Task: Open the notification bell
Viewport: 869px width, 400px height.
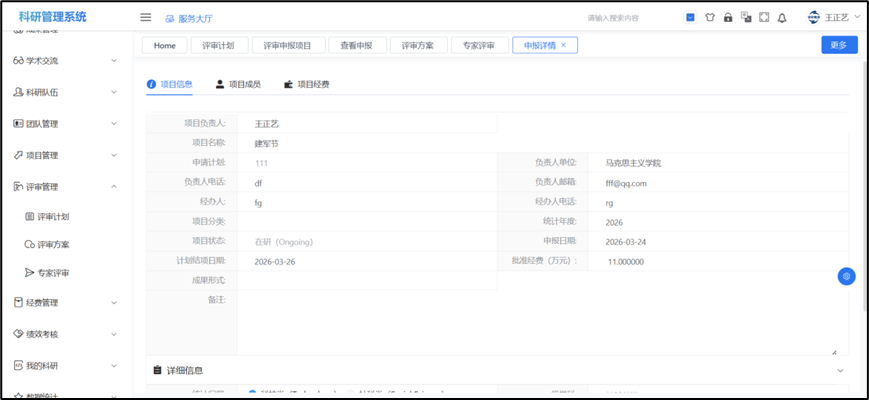Action: [782, 17]
